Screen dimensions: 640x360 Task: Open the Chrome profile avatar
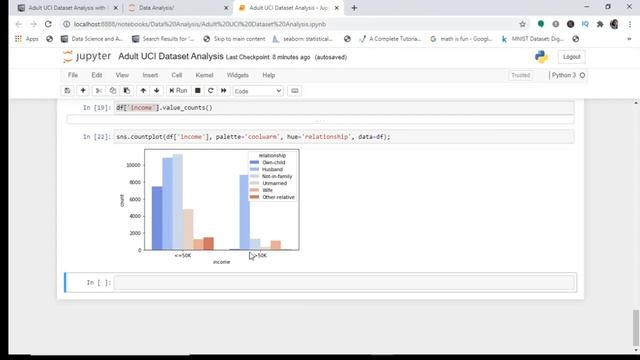pyautogui.click(x=614, y=24)
